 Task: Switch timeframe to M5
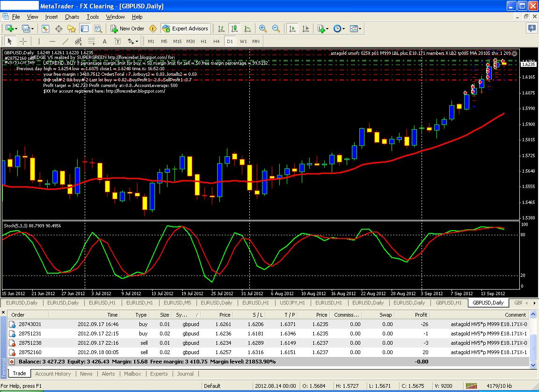coord(164,41)
